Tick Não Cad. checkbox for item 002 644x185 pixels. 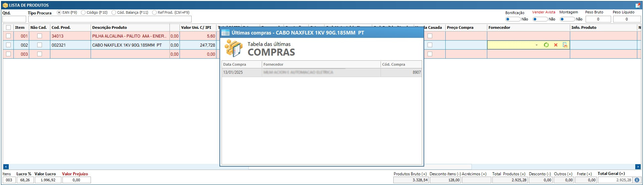pyautogui.click(x=40, y=45)
